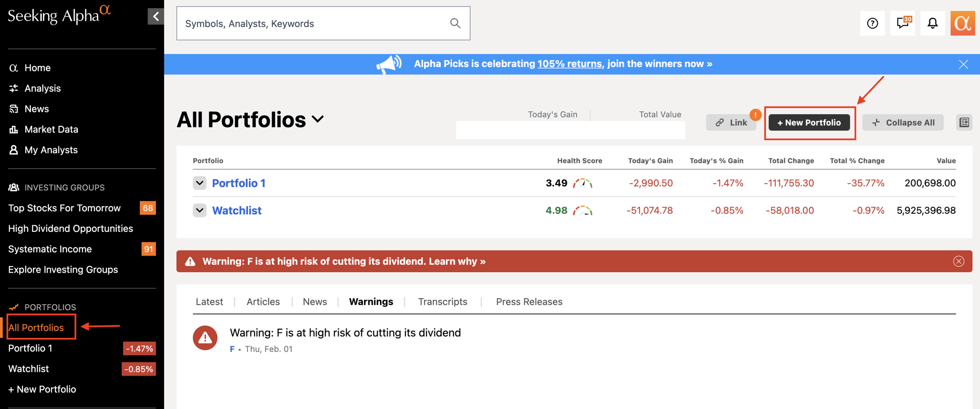
Task: Expand the Portfolio 1 row chevron
Action: (x=200, y=183)
